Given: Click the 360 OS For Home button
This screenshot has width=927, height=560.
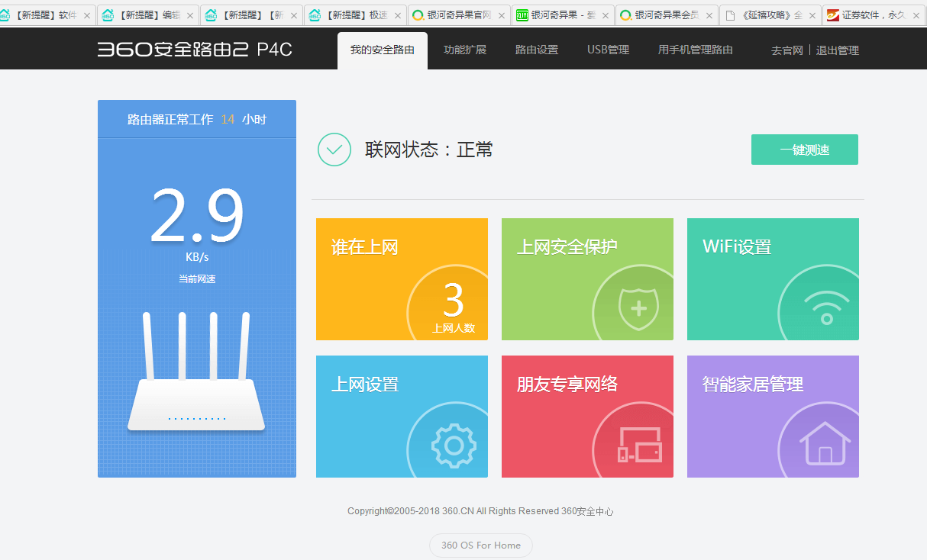Looking at the screenshot, I should tap(481, 546).
